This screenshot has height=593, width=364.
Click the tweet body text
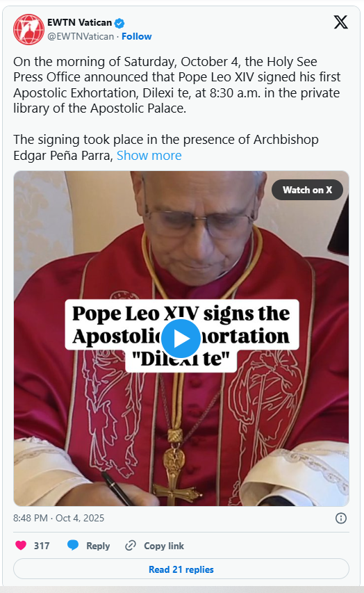coord(177,108)
